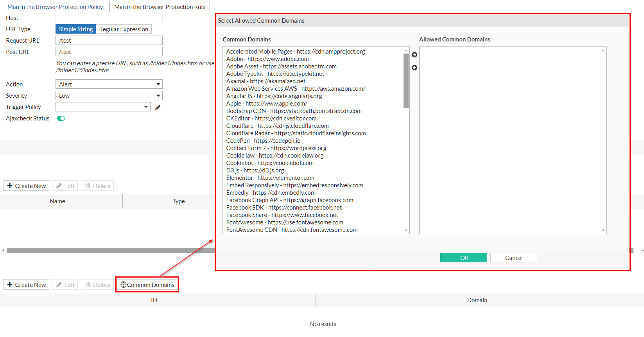Select Regular Expression URL type
Viewport: 644px width, 337px height.
[x=124, y=29]
